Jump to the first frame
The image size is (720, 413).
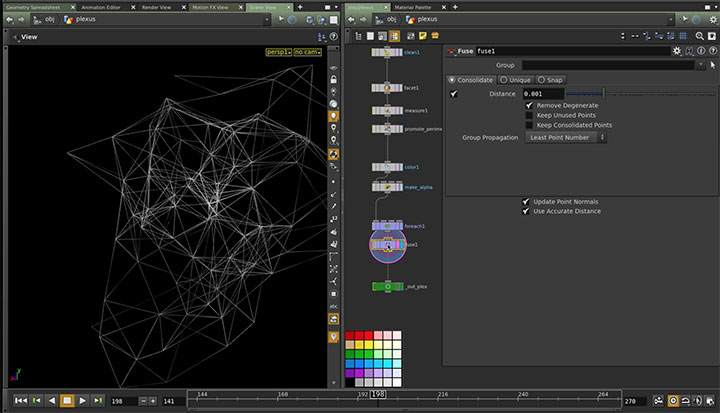[21, 401]
